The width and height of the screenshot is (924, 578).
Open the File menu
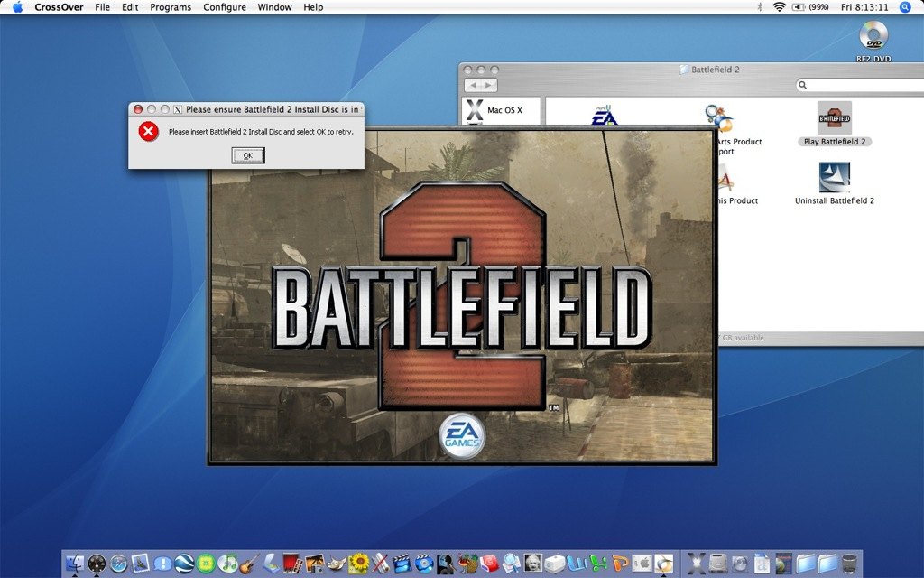103,7
